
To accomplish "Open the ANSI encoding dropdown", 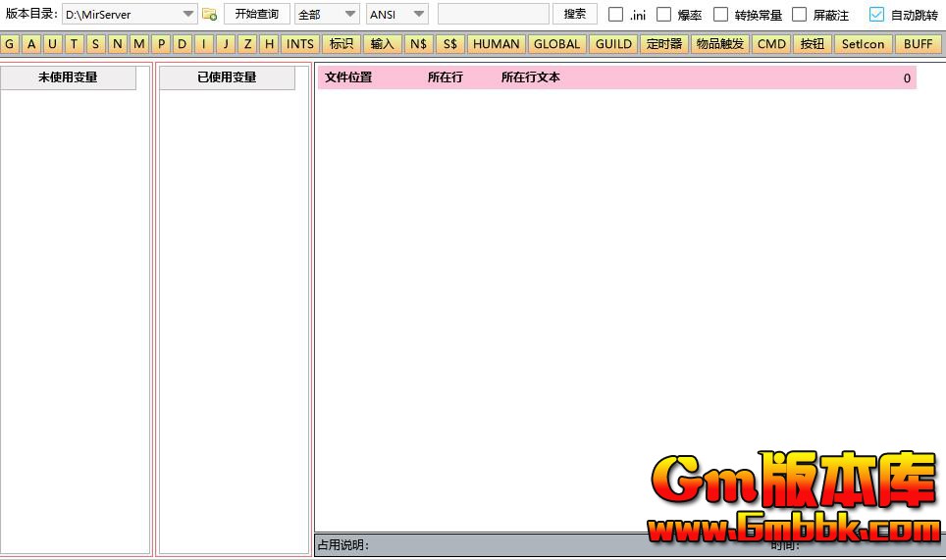I will coord(397,14).
